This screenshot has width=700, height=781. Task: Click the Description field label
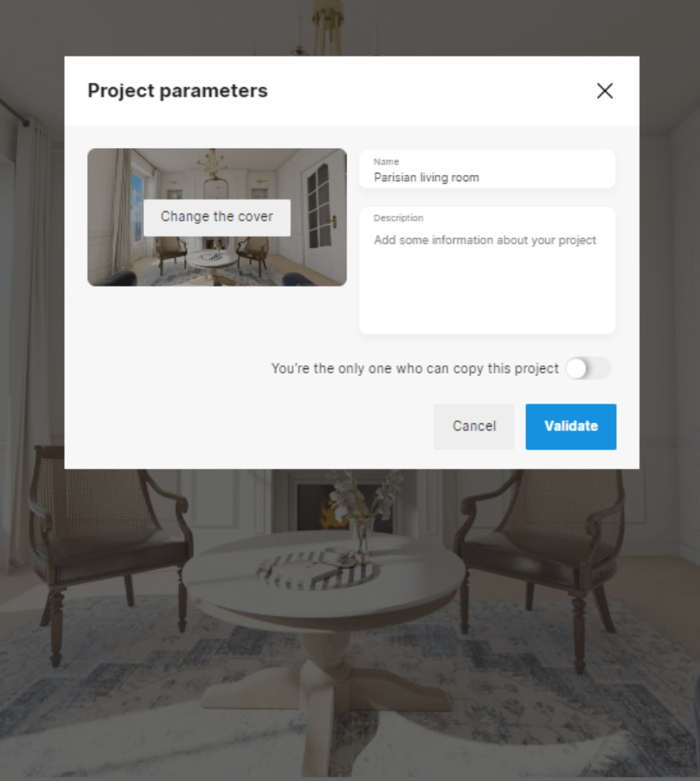399,218
